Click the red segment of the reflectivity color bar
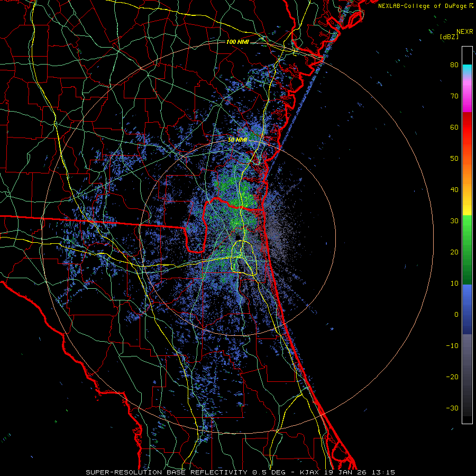476x476 pixels. point(467,127)
